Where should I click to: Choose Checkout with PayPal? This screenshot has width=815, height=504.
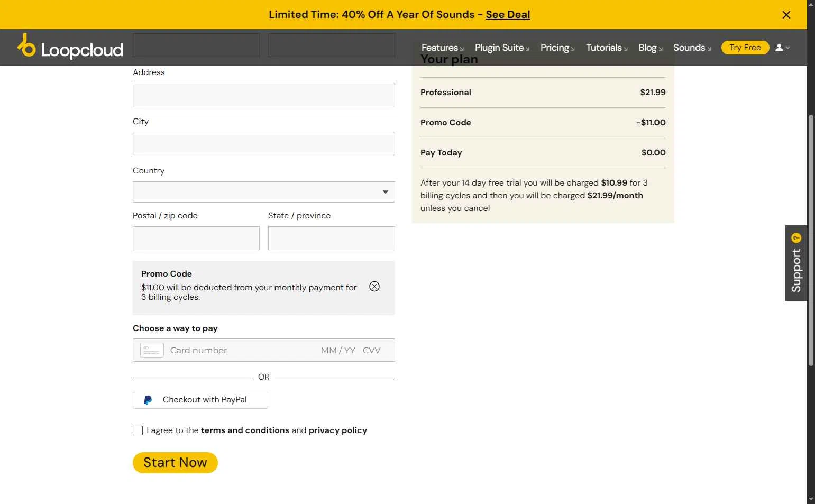(x=200, y=400)
